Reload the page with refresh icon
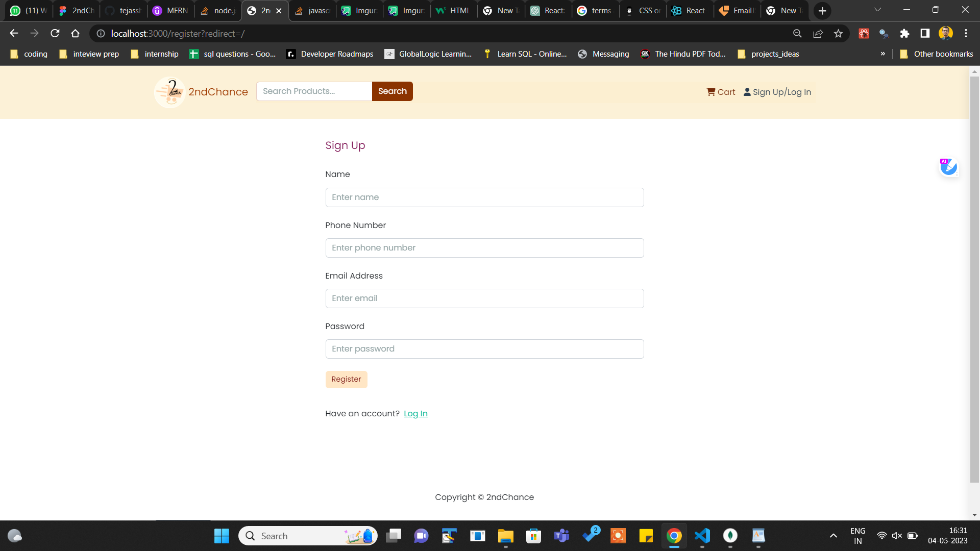980x551 pixels. tap(55, 34)
